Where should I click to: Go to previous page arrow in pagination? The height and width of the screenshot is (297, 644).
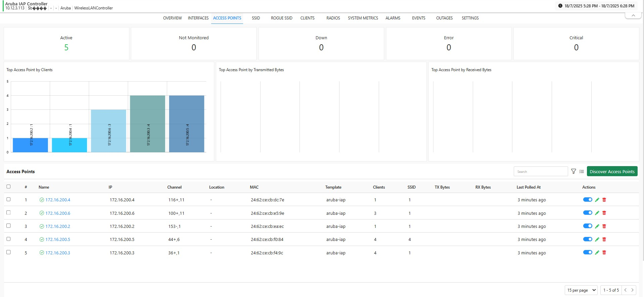coord(625,290)
